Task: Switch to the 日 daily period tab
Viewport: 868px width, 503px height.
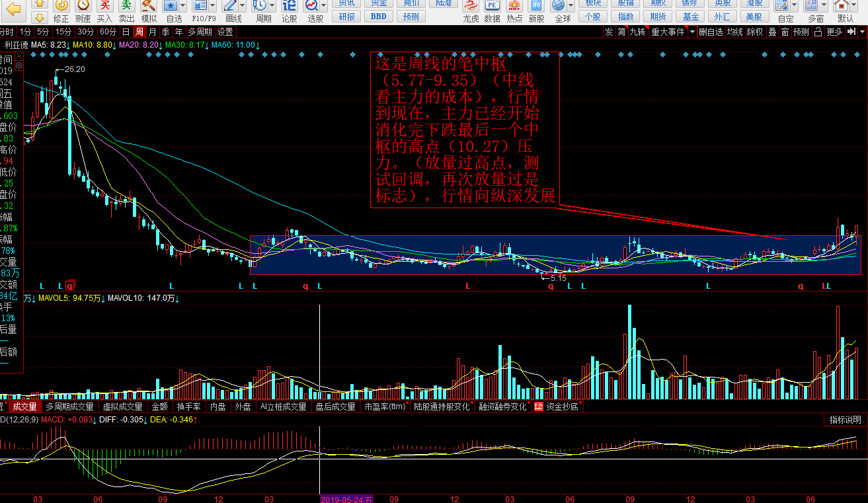Action: tap(126, 32)
